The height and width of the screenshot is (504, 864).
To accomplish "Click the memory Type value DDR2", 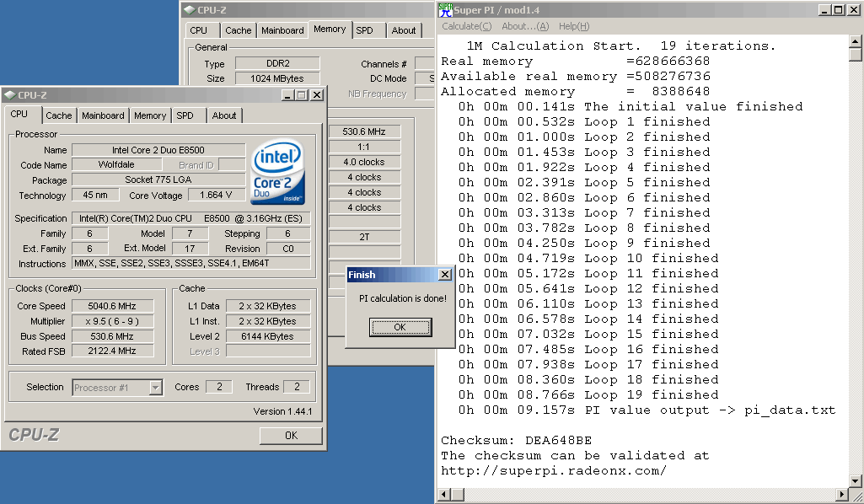I will 277,64.
